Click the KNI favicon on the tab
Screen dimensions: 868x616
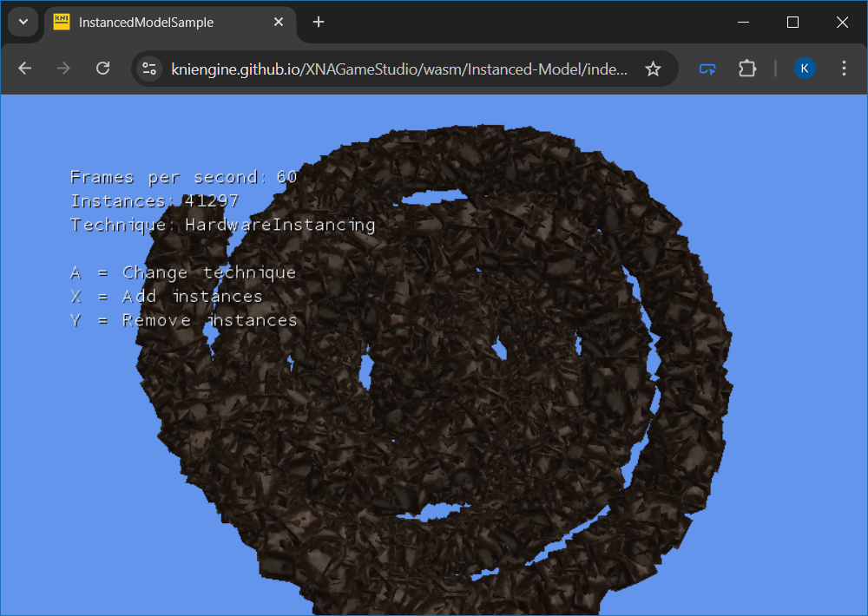(62, 23)
